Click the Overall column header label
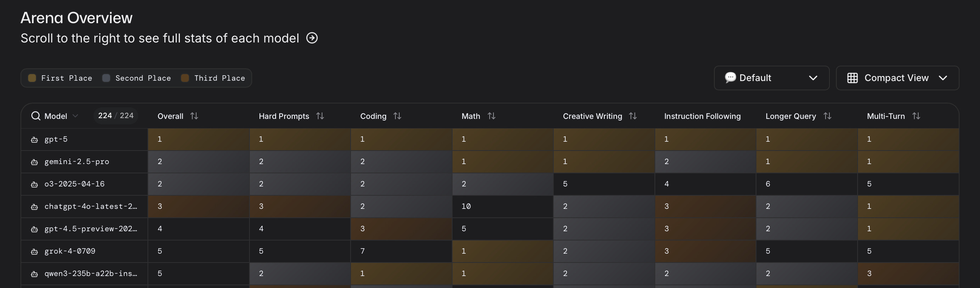 click(x=170, y=116)
